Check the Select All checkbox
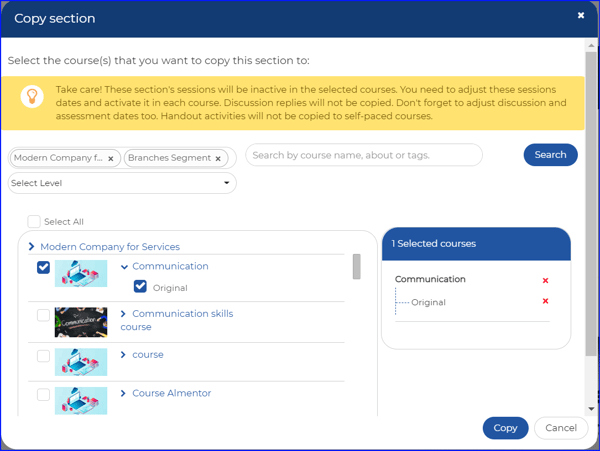This screenshot has height=451, width=600. coord(34,221)
